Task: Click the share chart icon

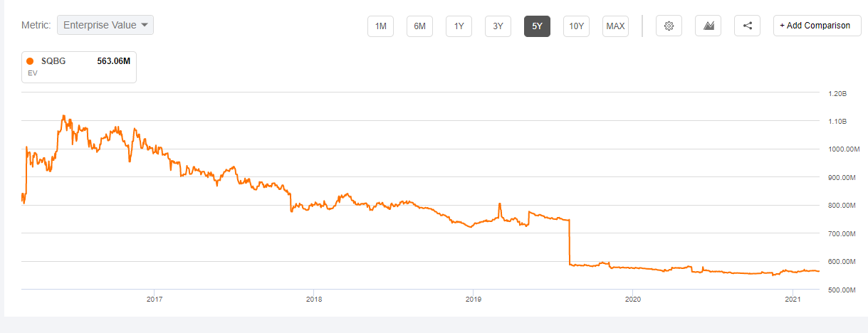Action: [748, 26]
